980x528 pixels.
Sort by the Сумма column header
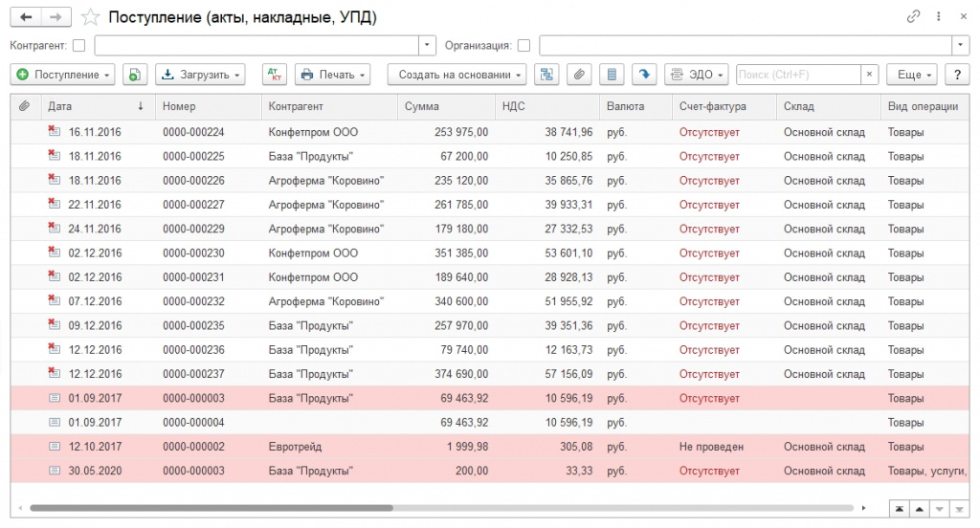click(x=446, y=106)
